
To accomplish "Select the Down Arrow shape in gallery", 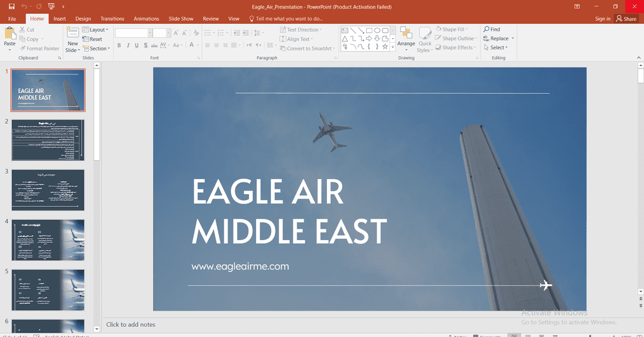I will tap(377, 38).
